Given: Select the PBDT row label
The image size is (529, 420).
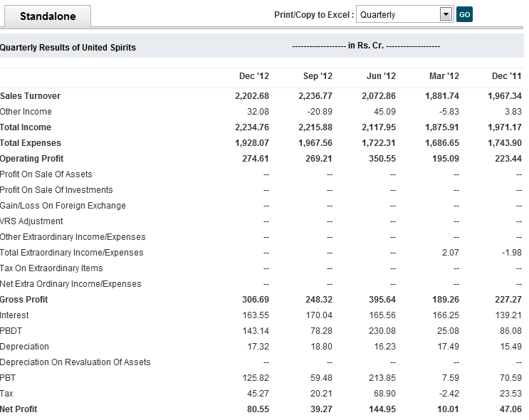Looking at the screenshot, I should [x=11, y=331].
